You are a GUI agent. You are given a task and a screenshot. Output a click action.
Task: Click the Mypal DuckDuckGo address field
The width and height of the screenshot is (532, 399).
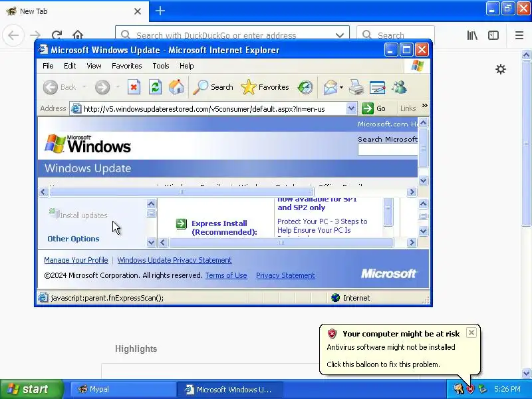(x=232, y=35)
